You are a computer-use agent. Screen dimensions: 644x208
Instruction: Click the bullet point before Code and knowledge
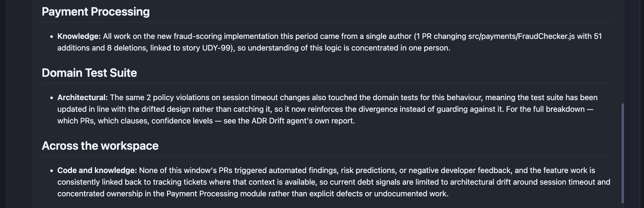(52, 171)
